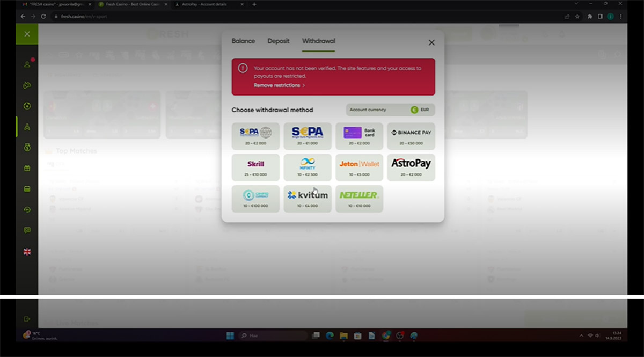Open the user profile sidebar icon
This screenshot has width=644, height=357.
pyautogui.click(x=27, y=64)
